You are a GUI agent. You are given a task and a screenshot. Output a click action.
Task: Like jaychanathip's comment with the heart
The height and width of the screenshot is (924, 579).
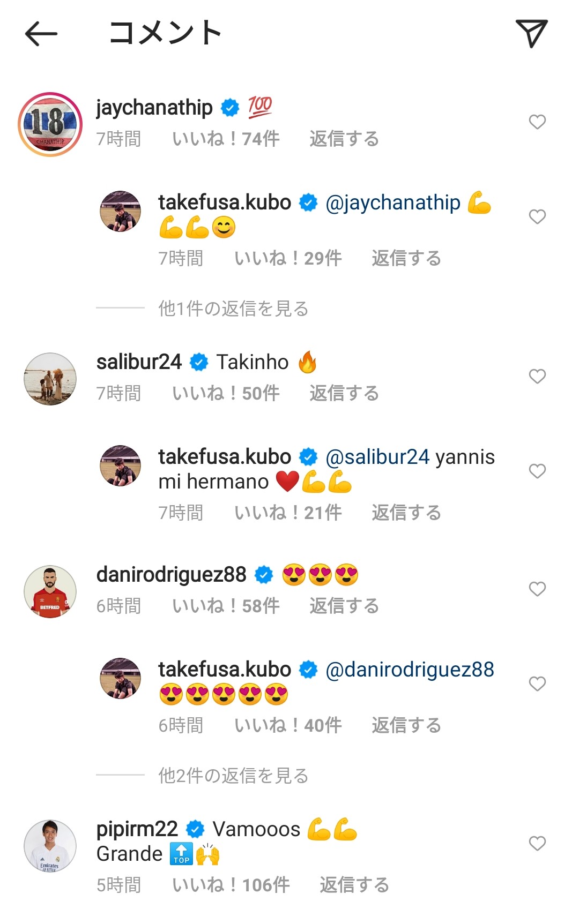(x=537, y=122)
